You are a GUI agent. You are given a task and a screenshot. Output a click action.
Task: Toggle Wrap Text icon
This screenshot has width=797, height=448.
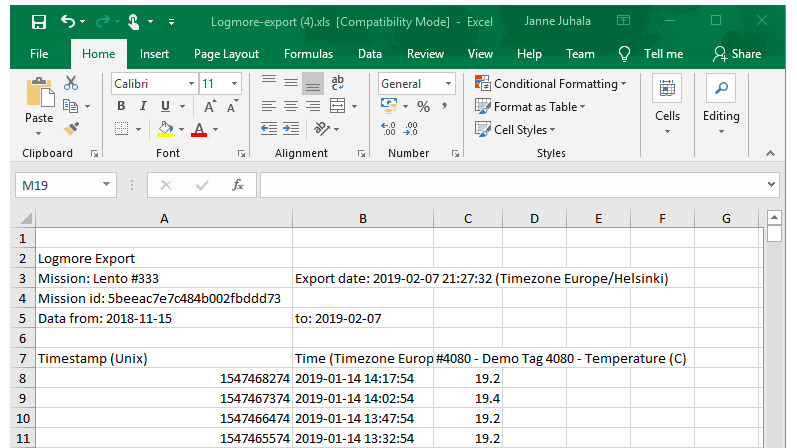click(338, 82)
